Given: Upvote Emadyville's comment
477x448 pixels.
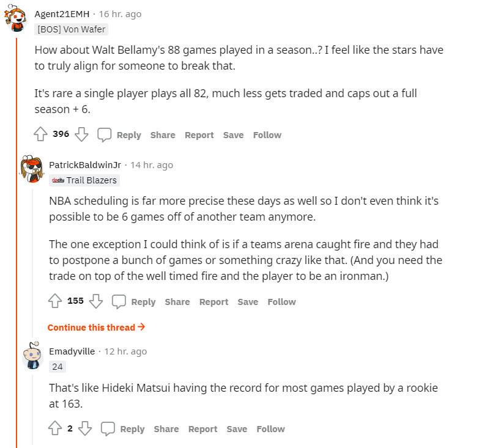Looking at the screenshot, I should (55, 428).
